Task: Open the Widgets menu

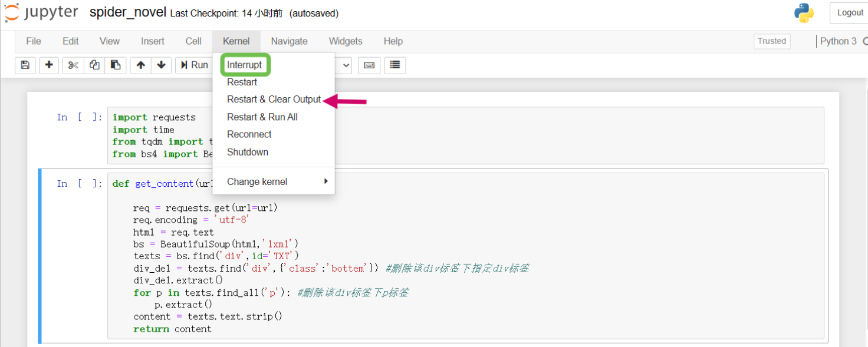Action: pyautogui.click(x=345, y=41)
